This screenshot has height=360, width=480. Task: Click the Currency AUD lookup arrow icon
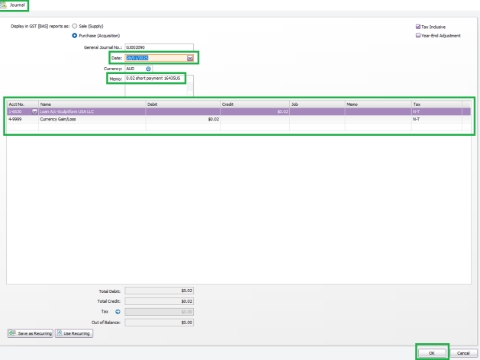tap(148, 69)
